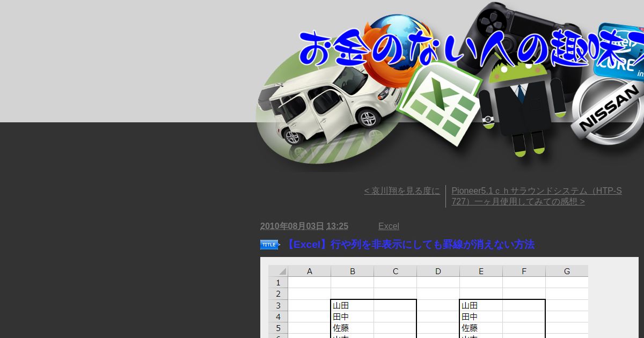The height and width of the screenshot is (338, 644).
Task: Select column header C in the spreadsheet image
Action: (396, 271)
